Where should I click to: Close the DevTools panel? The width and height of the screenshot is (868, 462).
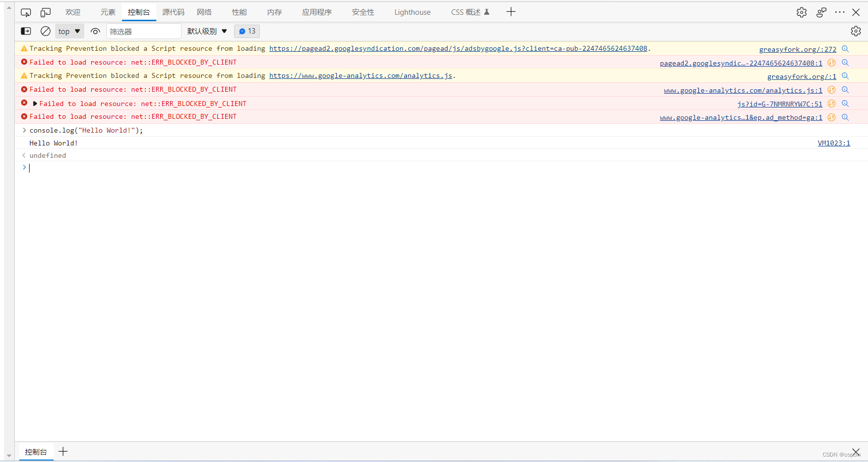(x=856, y=12)
